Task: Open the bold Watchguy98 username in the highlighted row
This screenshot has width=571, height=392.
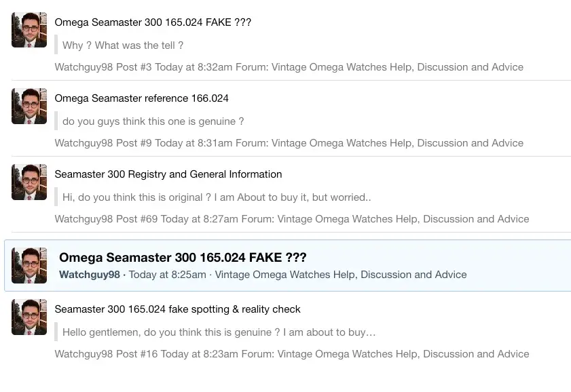Action: pyautogui.click(x=90, y=275)
